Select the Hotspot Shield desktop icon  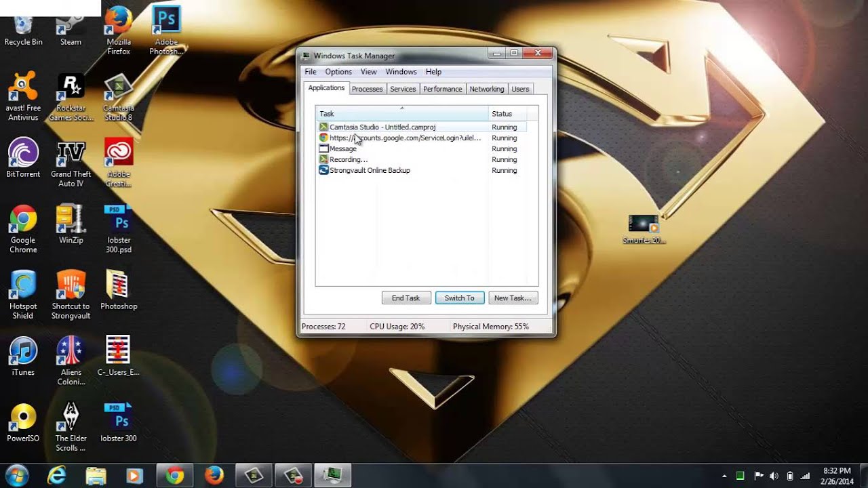[23, 295]
